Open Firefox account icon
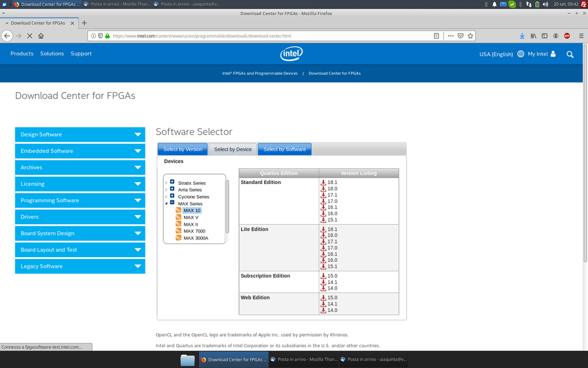This screenshot has height=368, width=588. click(556, 35)
